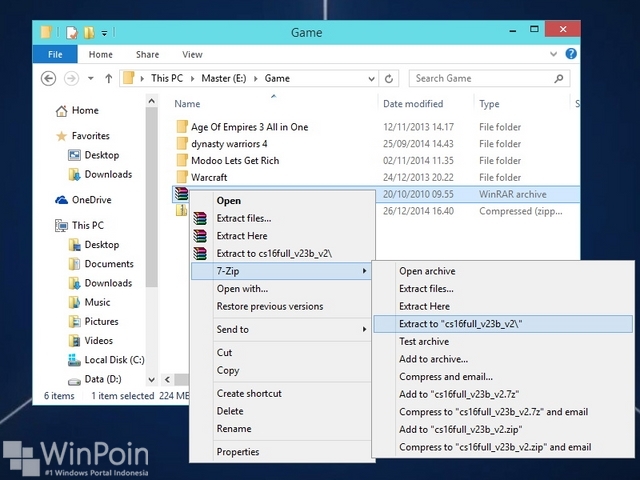Click the horizontal scroll left arrow
Screen dimensions: 640x480
coord(167,380)
